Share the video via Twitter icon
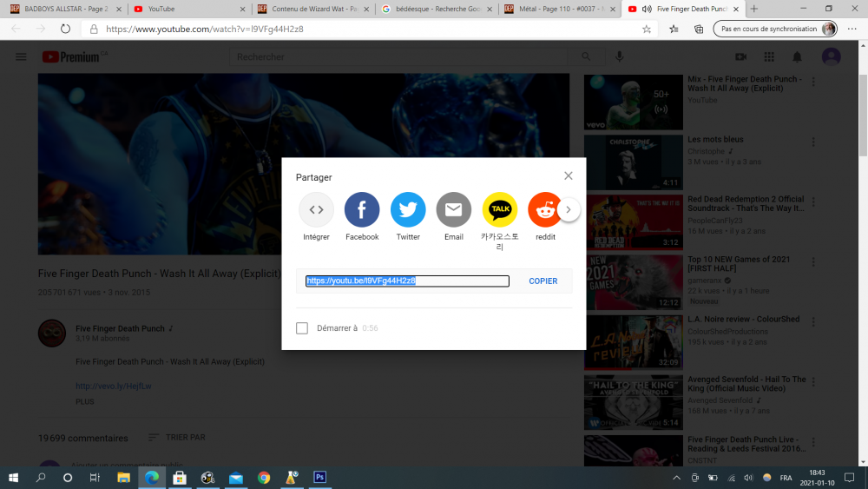Image resolution: width=868 pixels, height=489 pixels. point(408,209)
